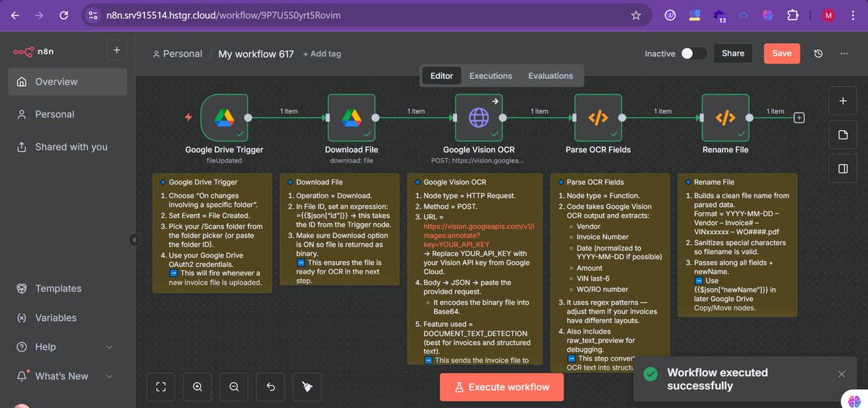Viewport: 868px width, 408px height.
Task: Open the Chrome profile avatar
Action: click(827, 14)
